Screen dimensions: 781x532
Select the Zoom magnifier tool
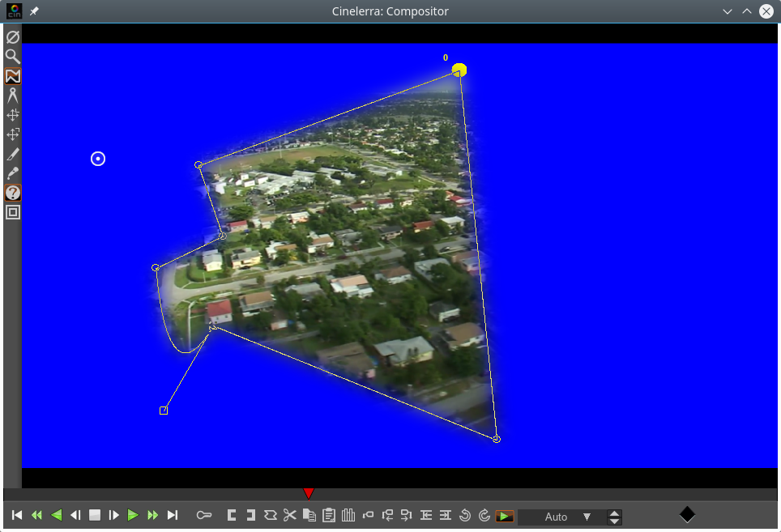12,56
